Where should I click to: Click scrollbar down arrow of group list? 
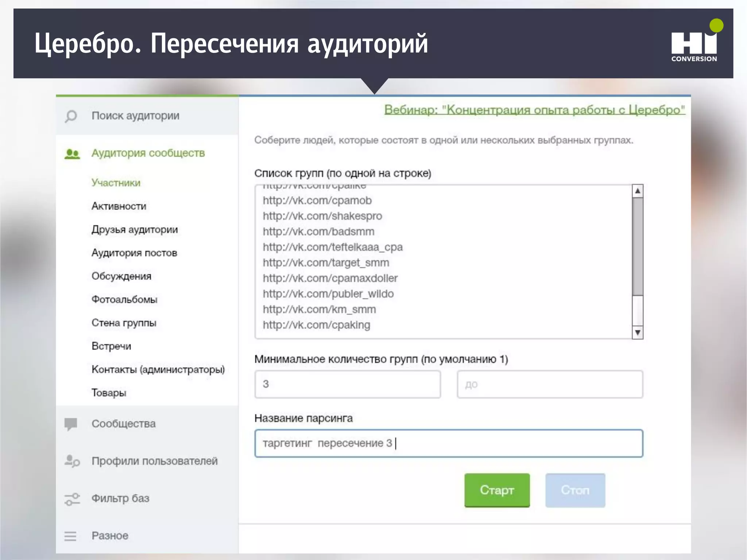(637, 332)
